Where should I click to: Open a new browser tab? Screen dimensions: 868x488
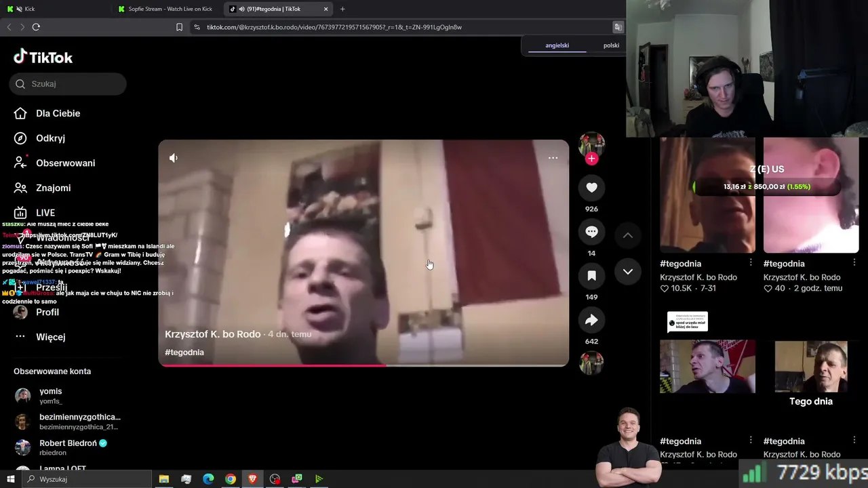[342, 9]
